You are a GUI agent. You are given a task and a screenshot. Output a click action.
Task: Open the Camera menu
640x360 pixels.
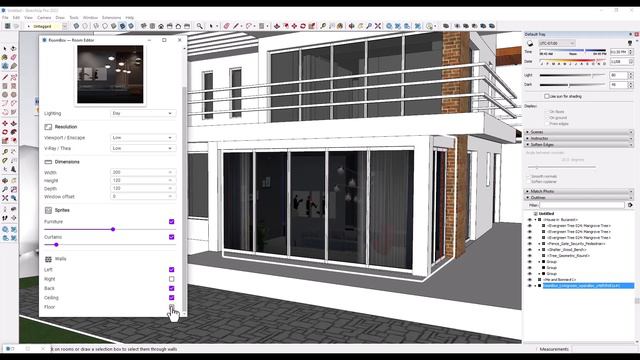[44, 18]
